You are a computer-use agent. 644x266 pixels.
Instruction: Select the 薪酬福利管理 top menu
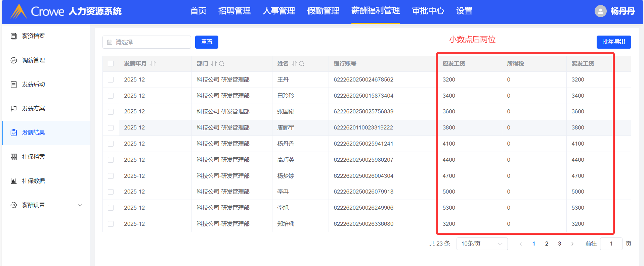click(x=376, y=11)
